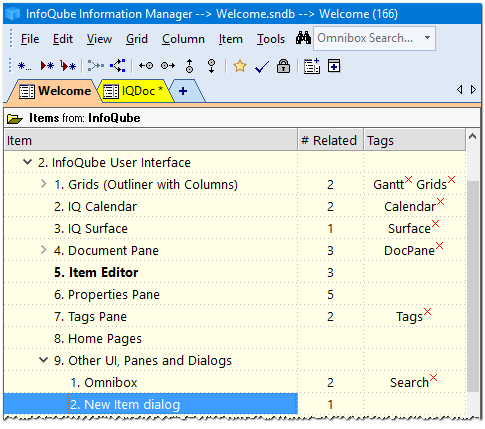
Task: Click the InfoQube cube icon in title bar
Action: (x=13, y=14)
